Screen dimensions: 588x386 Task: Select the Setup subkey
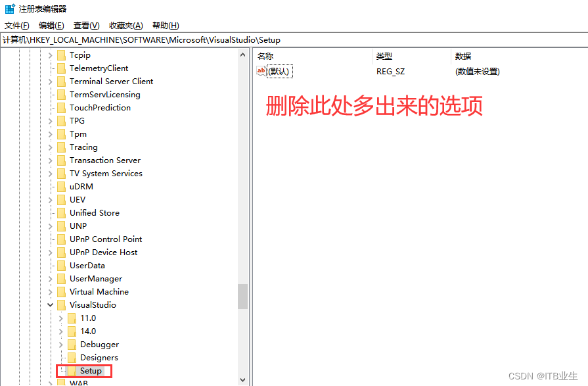click(x=91, y=371)
